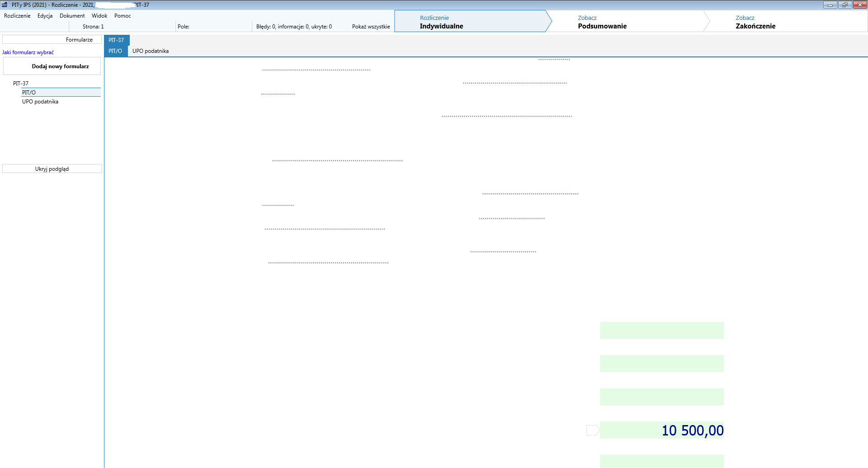Click Pokaż wszystkie in the status toolbar
This screenshot has width=868, height=468.
(x=371, y=27)
